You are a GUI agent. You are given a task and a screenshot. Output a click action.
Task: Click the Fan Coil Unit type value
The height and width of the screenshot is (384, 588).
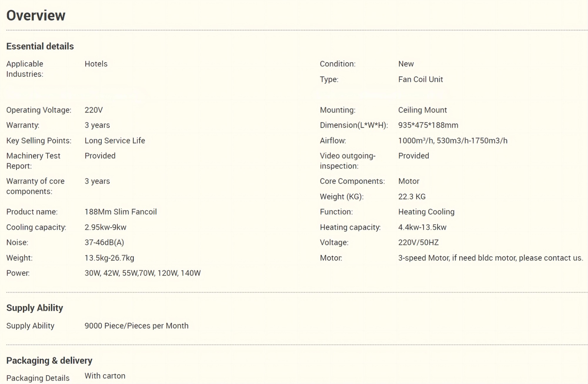(x=420, y=79)
